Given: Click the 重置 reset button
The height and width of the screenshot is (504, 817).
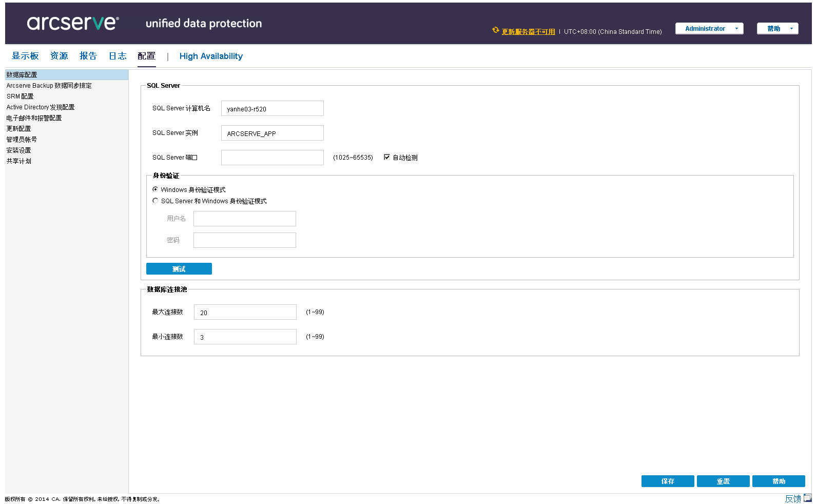Looking at the screenshot, I should pyautogui.click(x=723, y=481).
